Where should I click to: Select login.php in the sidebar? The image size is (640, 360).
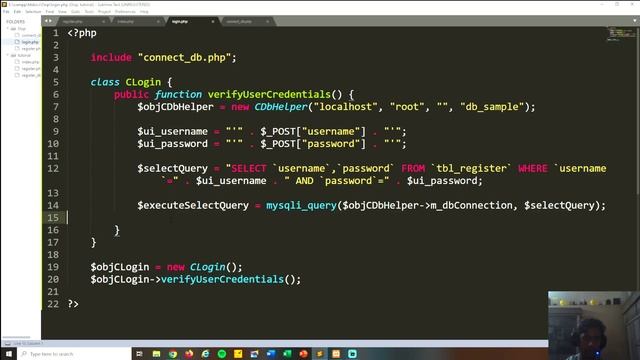(x=27, y=42)
